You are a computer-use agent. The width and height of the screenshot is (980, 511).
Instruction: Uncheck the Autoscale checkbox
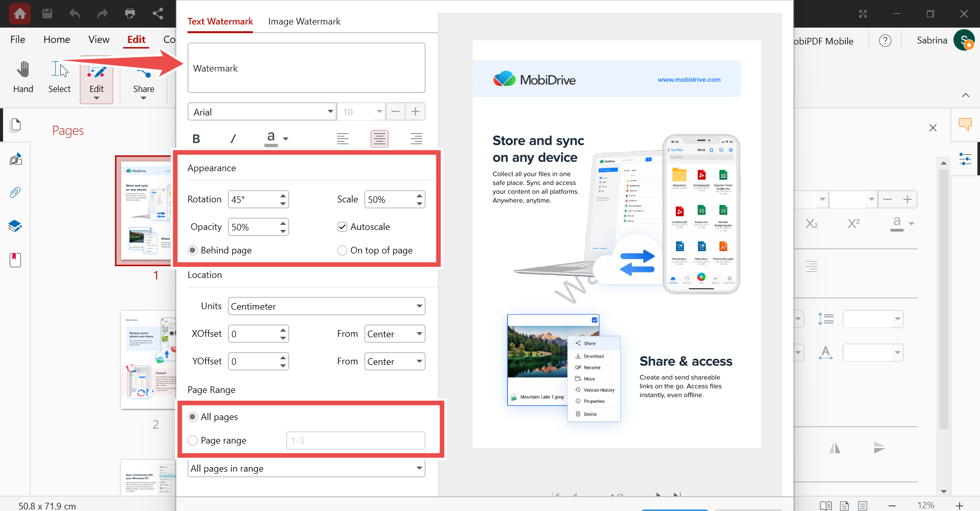342,227
